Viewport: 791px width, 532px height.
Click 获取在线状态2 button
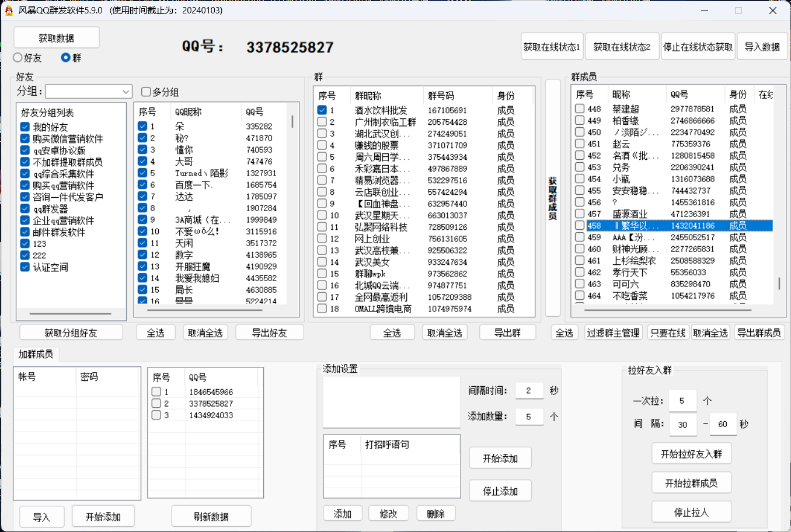click(x=622, y=47)
